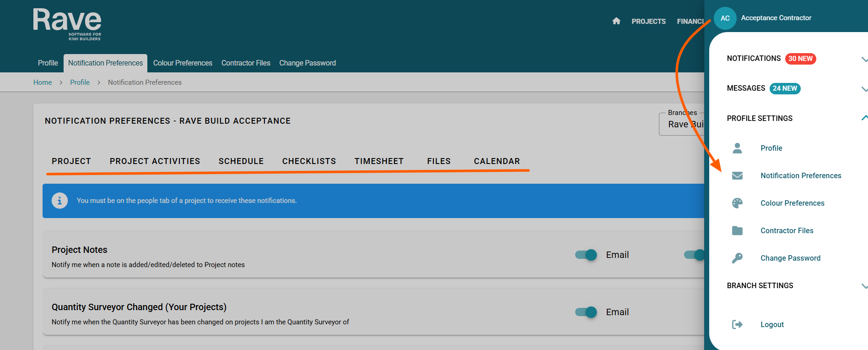The image size is (868, 350).
Task: Toggle Email switch for Project Notes
Action: (586, 255)
